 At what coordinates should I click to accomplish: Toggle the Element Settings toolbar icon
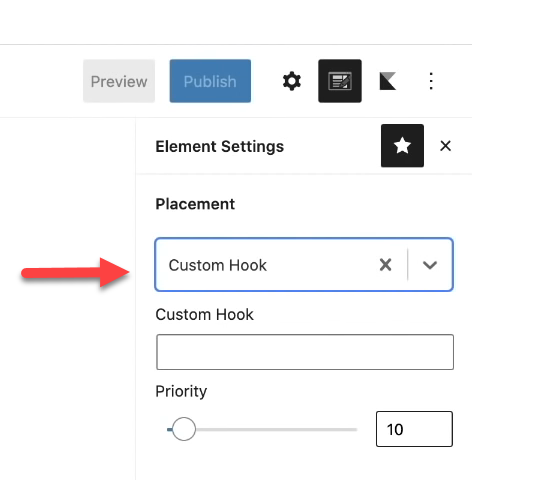[x=340, y=81]
